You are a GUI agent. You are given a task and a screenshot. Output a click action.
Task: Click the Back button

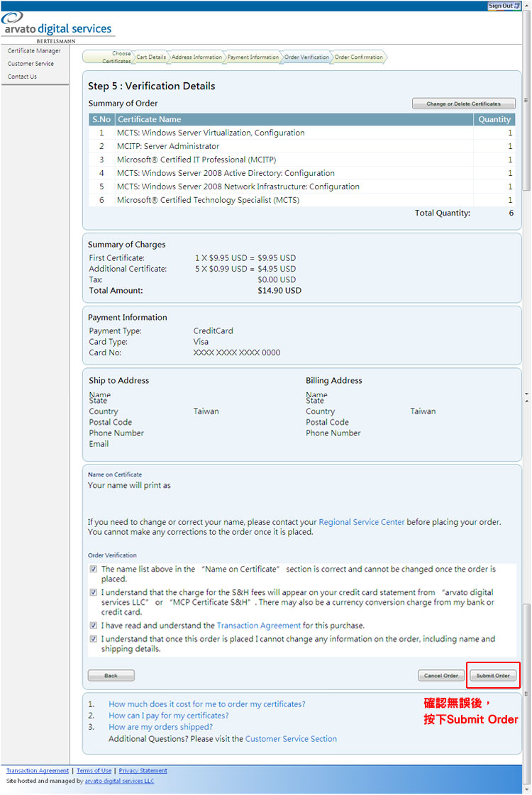[111, 675]
